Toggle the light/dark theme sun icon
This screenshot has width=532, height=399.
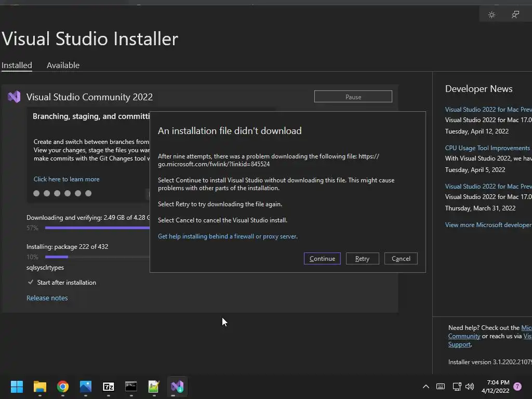click(491, 15)
